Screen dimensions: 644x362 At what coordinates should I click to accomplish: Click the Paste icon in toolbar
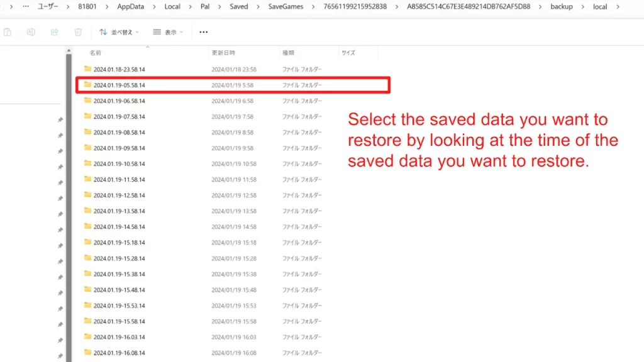click(8, 32)
